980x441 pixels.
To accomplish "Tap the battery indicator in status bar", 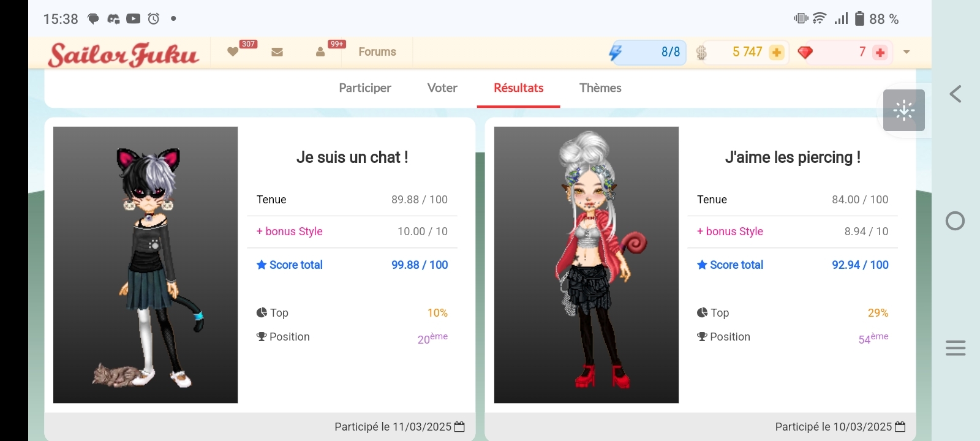I will click(x=859, y=19).
